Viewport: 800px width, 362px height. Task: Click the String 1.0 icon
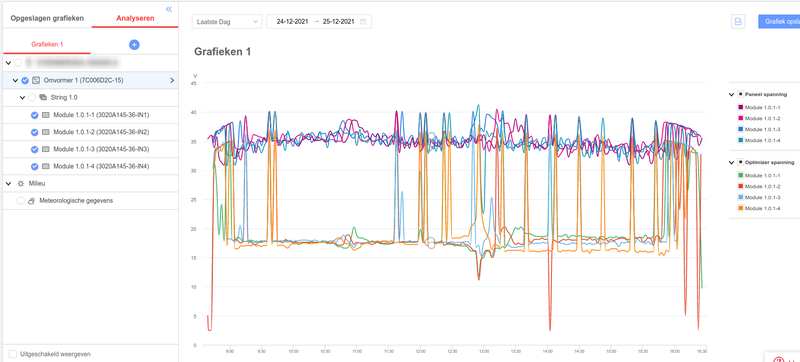coord(43,97)
